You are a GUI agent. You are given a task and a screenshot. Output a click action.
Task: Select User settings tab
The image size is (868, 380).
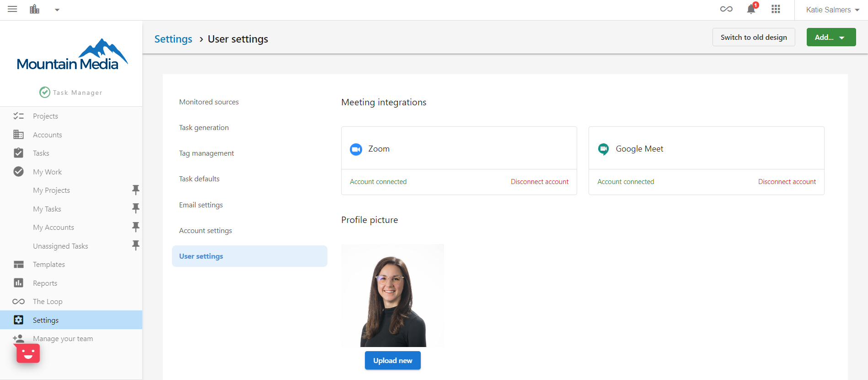click(250, 256)
